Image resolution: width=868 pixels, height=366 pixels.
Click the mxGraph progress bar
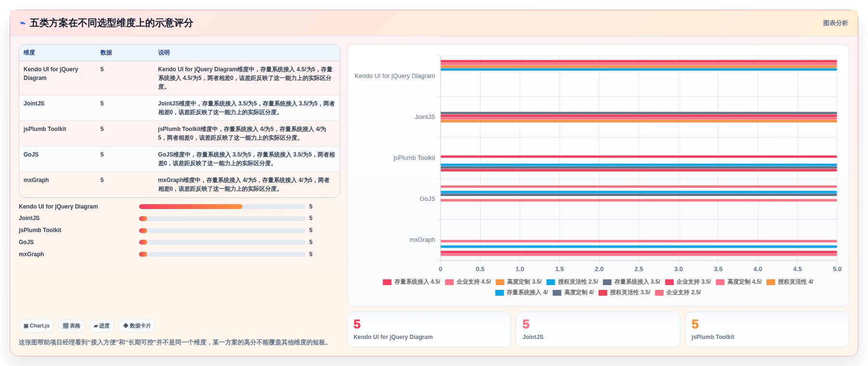click(222, 254)
